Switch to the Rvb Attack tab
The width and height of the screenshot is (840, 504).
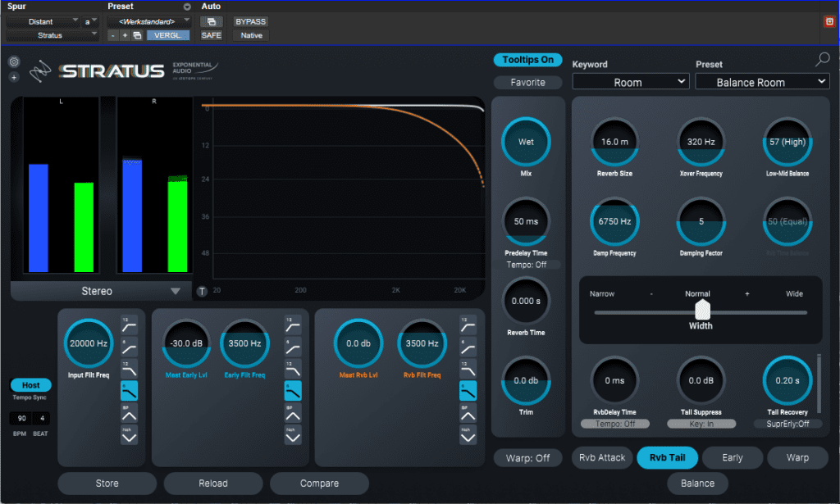click(x=601, y=458)
